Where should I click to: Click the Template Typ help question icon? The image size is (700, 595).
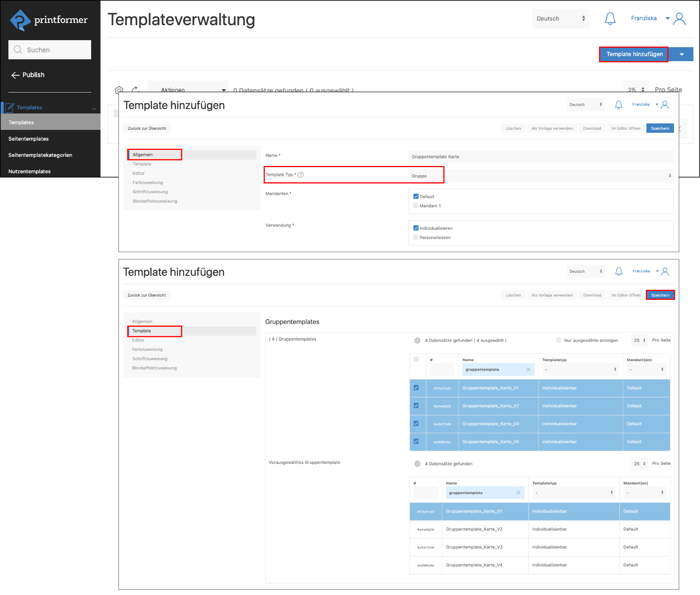pos(300,175)
